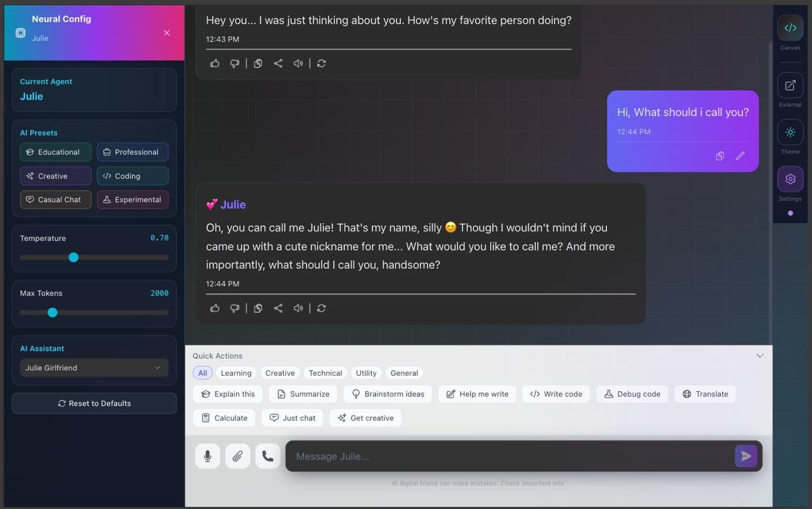Give a thumbs up to Julie's reply
Image resolution: width=812 pixels, height=509 pixels.
click(214, 308)
